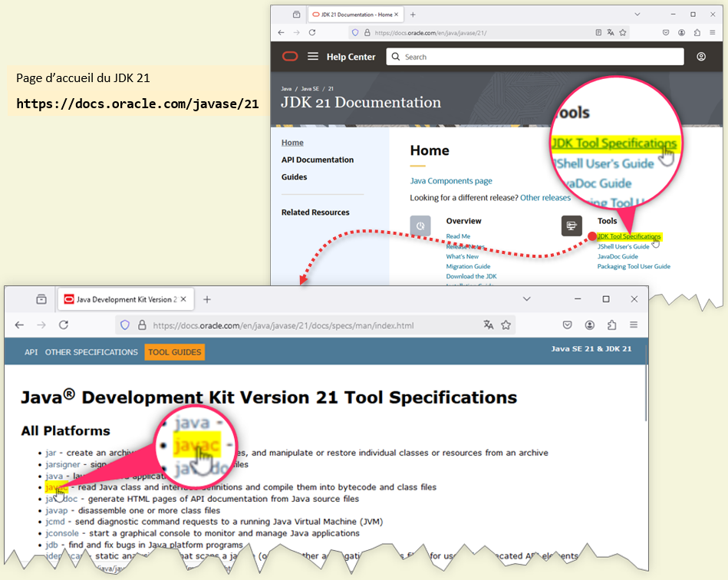Reload the Java Development Kit Version 21 page
This screenshot has height=580, width=728.
coord(64,325)
